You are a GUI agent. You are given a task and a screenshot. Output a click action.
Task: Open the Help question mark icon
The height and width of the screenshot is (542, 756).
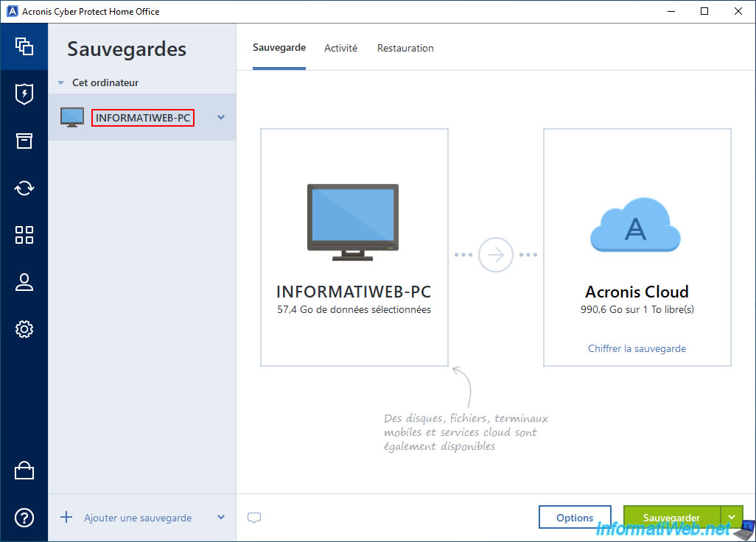click(x=24, y=518)
